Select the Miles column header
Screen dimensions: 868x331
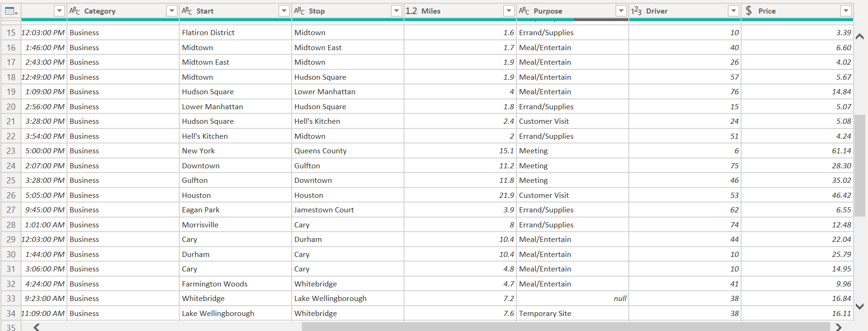[x=460, y=11]
